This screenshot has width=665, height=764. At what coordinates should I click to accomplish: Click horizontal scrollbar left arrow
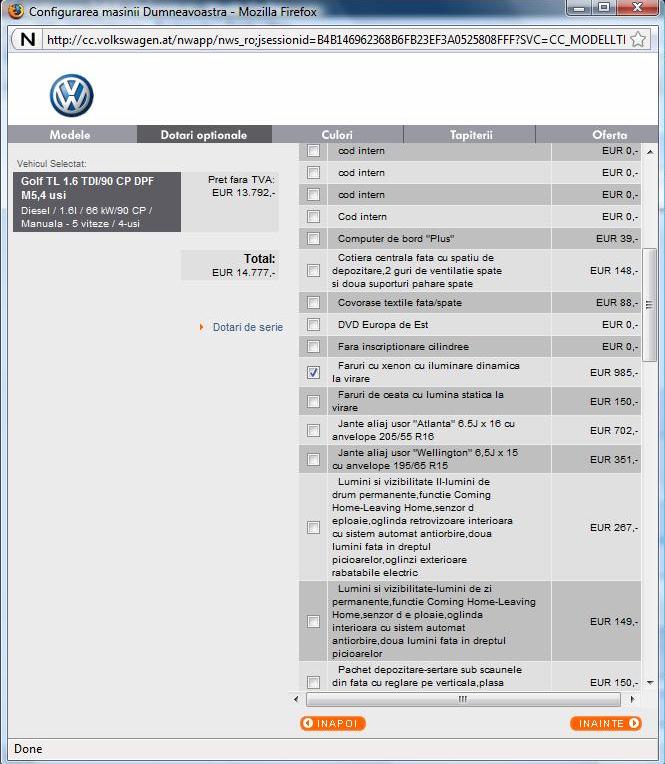tap(296, 699)
